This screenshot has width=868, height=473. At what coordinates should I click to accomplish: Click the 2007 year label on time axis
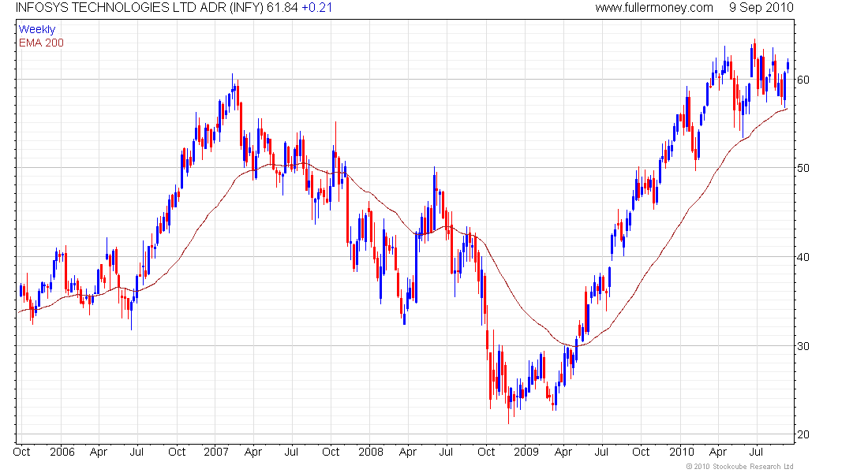click(216, 452)
